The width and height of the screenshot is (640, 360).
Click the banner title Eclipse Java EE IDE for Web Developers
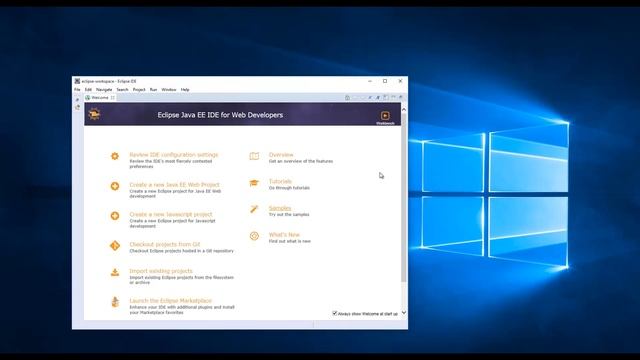(220, 115)
